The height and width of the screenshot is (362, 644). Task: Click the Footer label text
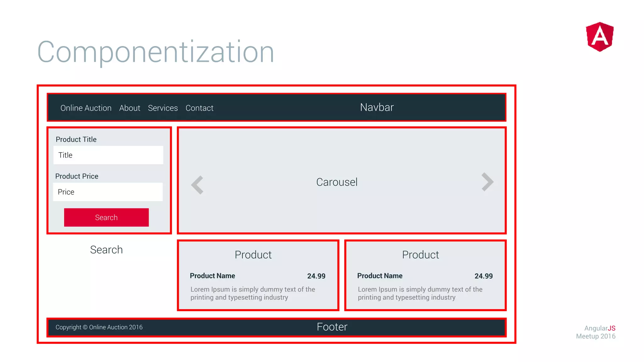[332, 327]
